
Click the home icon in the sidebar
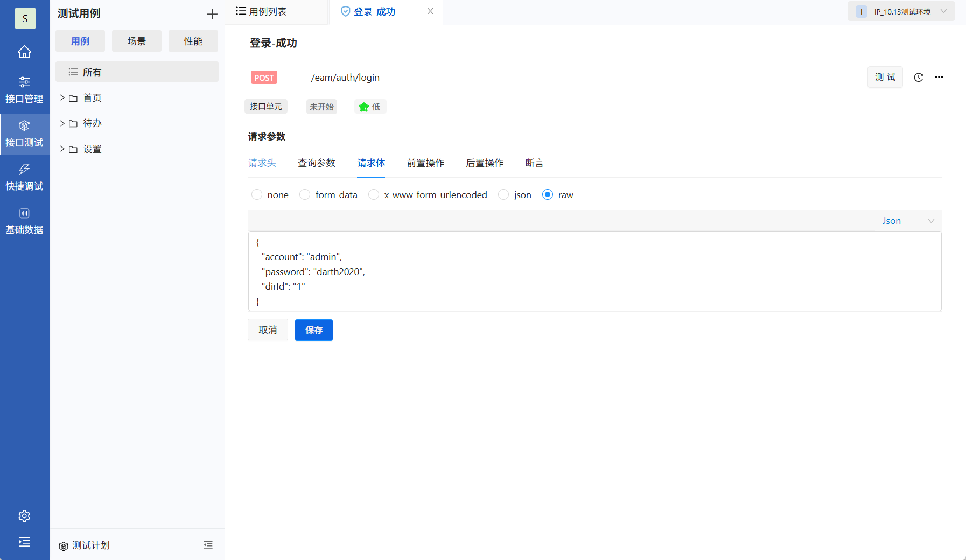coord(25,51)
